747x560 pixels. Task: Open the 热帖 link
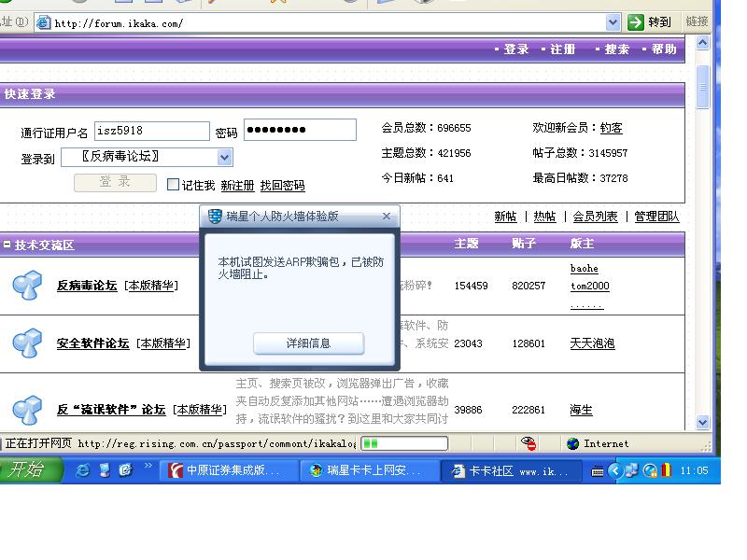(x=544, y=217)
